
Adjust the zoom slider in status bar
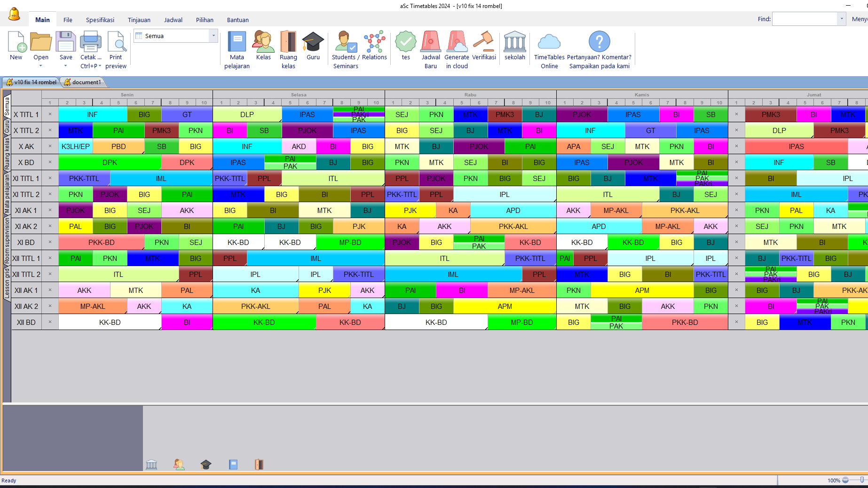click(861, 480)
